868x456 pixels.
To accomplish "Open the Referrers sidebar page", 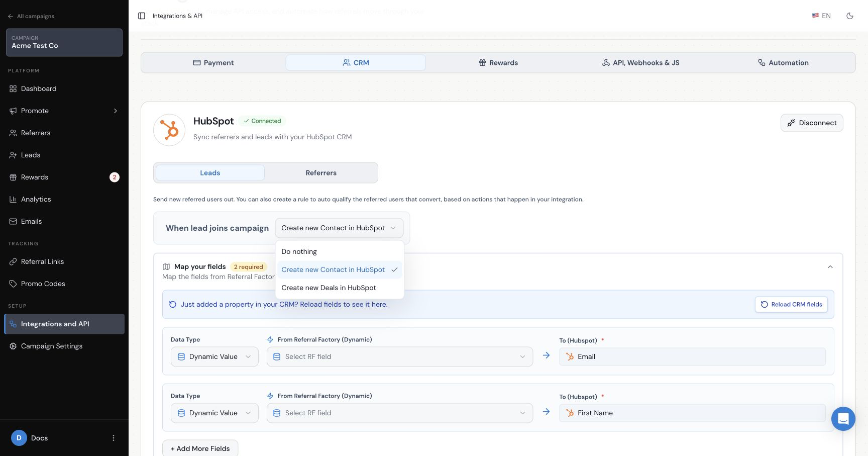I will (64, 133).
